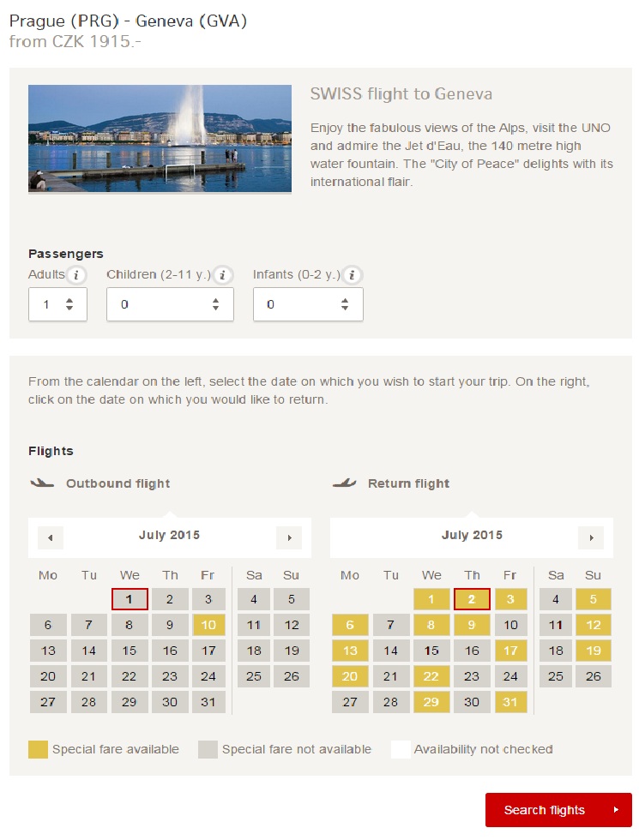This screenshot has height=840, width=639.
Task: Click the Geneva fountain photo
Action: click(160, 138)
